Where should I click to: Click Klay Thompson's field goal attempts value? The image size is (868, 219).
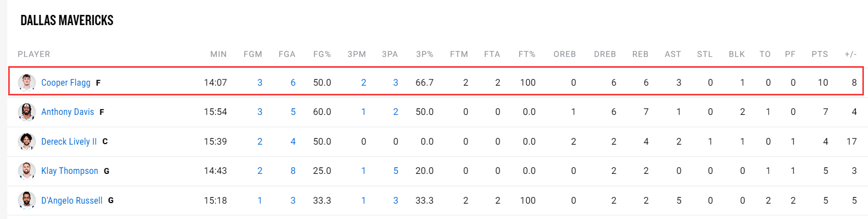tap(293, 171)
